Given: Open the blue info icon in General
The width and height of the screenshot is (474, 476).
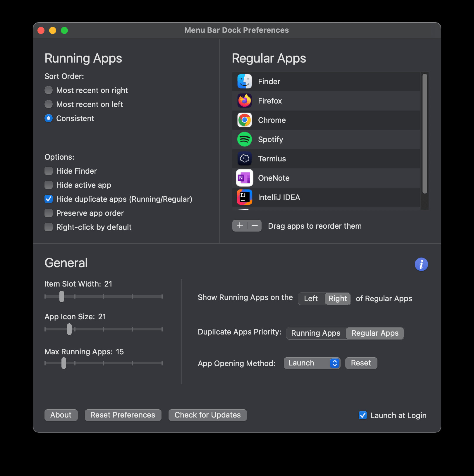Looking at the screenshot, I should coord(421,264).
